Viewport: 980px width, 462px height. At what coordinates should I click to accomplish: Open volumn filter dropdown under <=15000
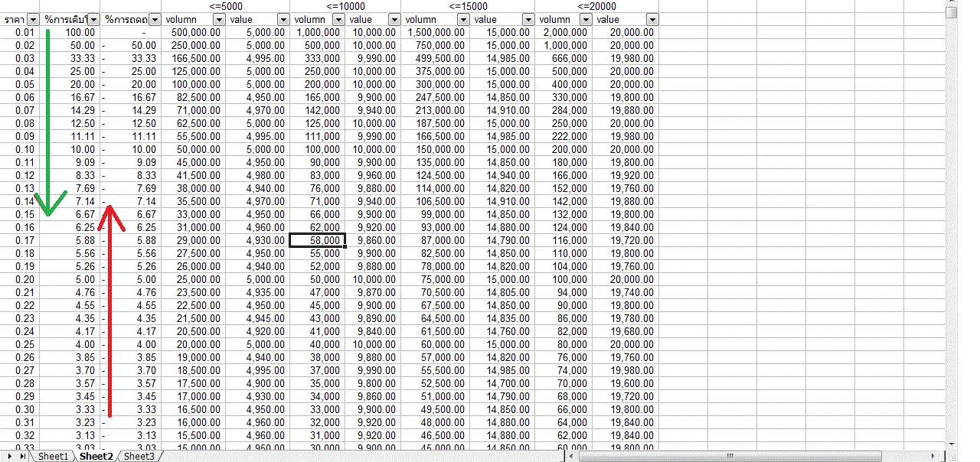(x=465, y=19)
